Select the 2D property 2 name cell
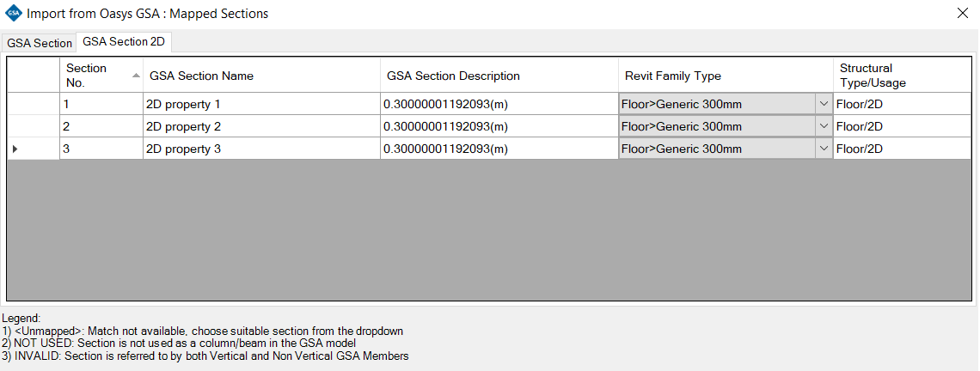 261,127
